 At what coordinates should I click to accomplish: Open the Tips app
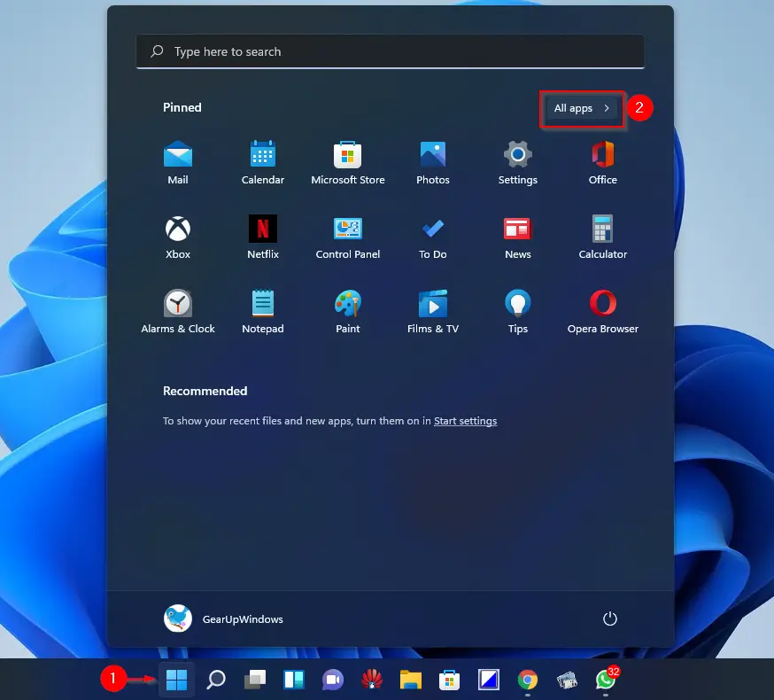(x=517, y=312)
